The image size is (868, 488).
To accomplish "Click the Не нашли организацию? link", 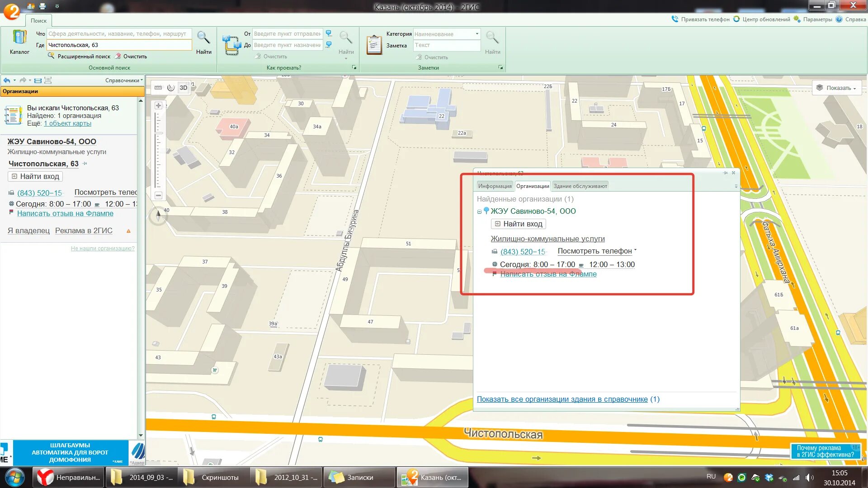I will (x=103, y=249).
